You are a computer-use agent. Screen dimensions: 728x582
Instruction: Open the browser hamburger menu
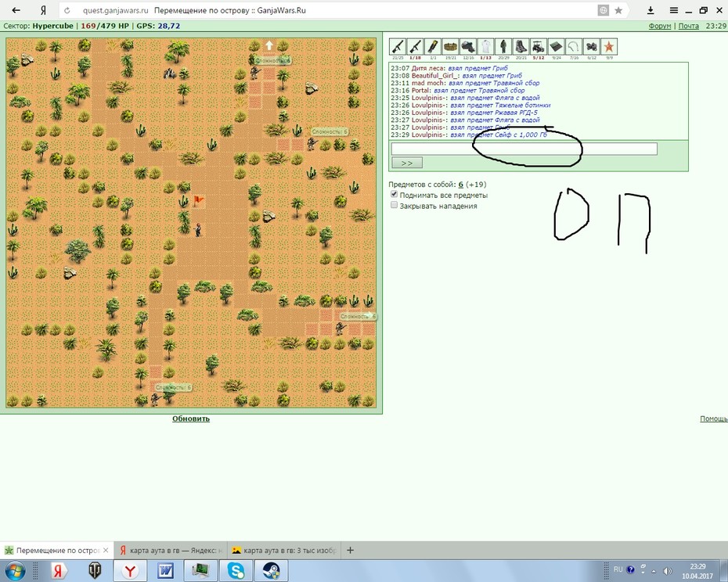click(674, 10)
